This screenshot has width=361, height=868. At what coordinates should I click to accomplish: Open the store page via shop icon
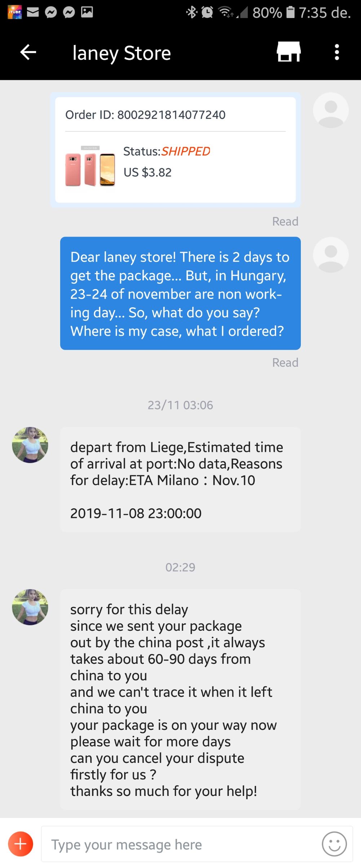click(x=289, y=52)
